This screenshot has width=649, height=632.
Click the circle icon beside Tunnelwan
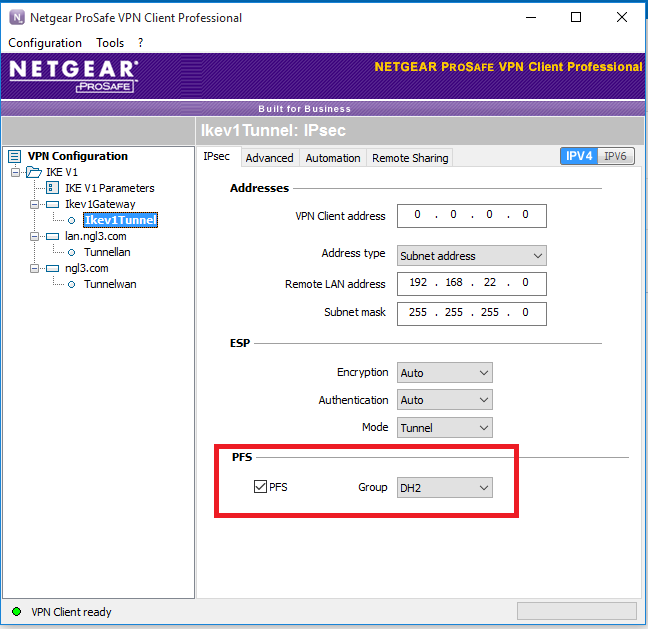point(72,285)
